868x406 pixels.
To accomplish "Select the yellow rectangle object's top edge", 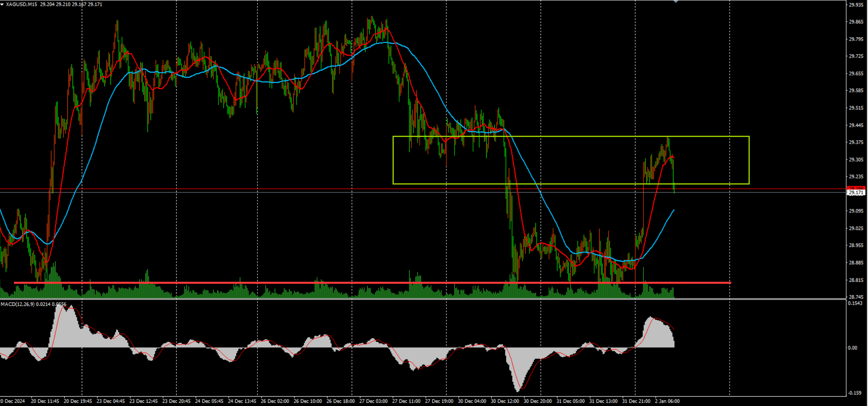I will (x=571, y=136).
